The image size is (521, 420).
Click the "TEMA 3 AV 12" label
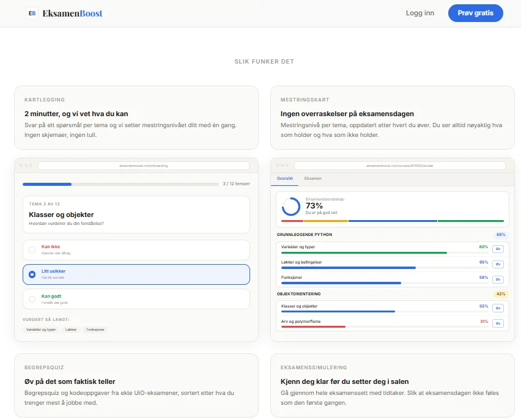44,204
